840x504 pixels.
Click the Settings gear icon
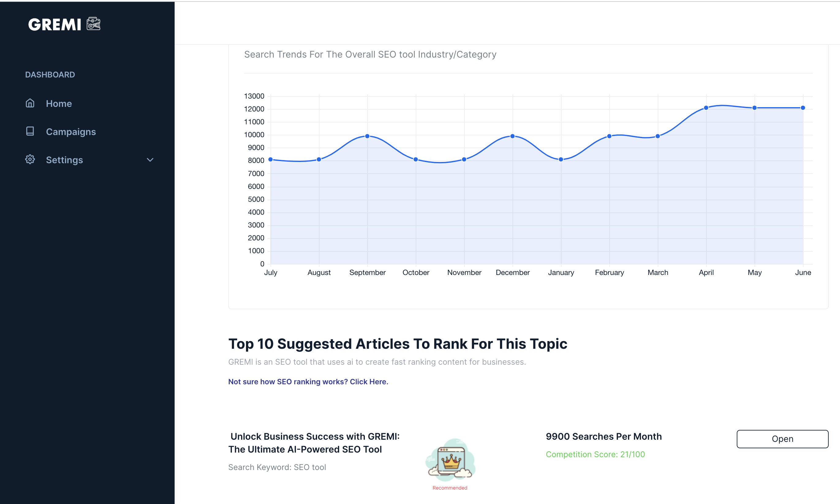30,159
